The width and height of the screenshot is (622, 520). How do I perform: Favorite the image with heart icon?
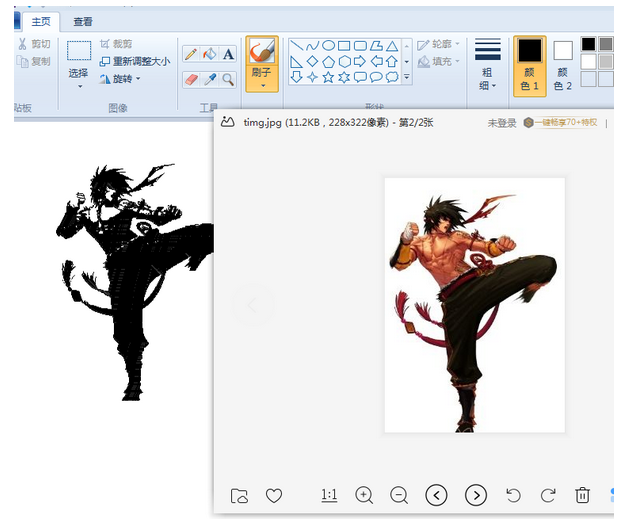click(274, 495)
